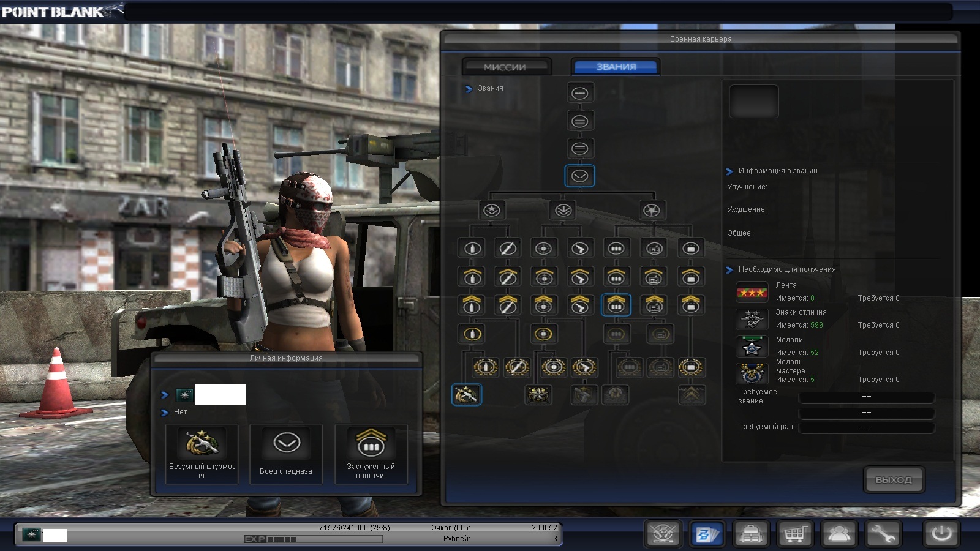Open the clan emblem icon in bottom toolbar
Viewport: 980px width, 551px height.
663,534
